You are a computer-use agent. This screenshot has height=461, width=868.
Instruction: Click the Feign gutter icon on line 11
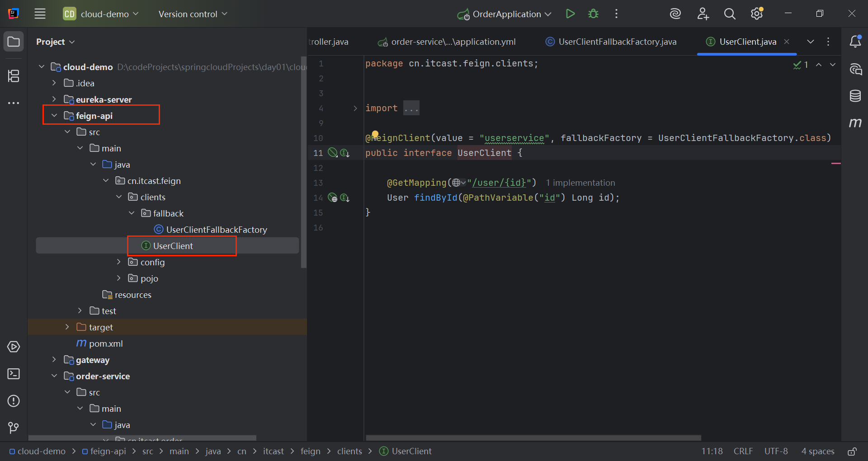(333, 153)
